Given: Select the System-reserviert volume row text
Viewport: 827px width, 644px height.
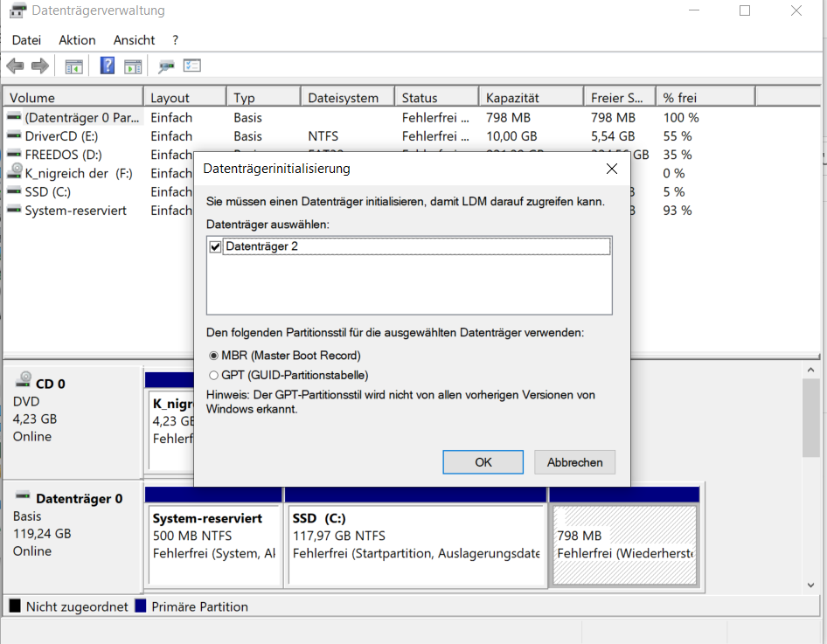Looking at the screenshot, I should [75, 211].
